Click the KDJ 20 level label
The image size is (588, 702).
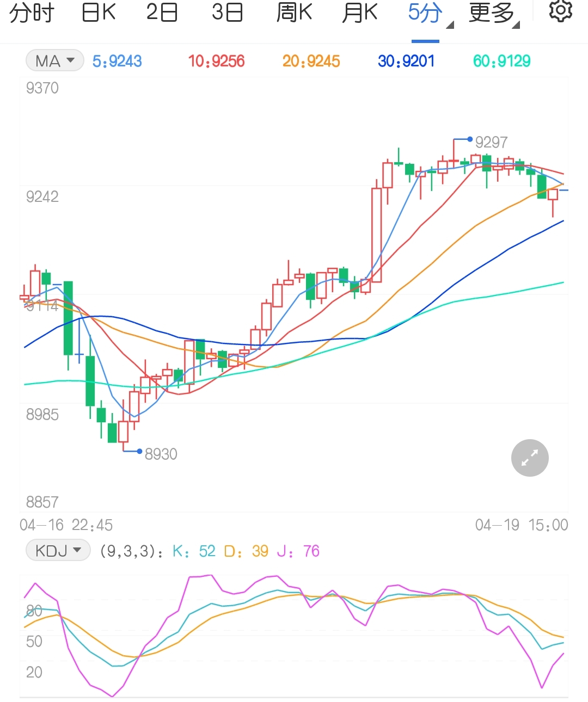click(x=34, y=673)
